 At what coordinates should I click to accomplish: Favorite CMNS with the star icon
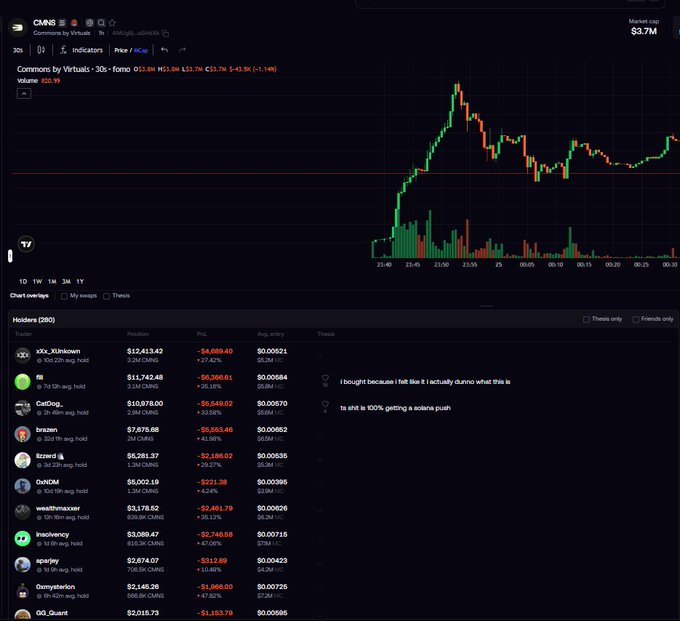tap(112, 23)
